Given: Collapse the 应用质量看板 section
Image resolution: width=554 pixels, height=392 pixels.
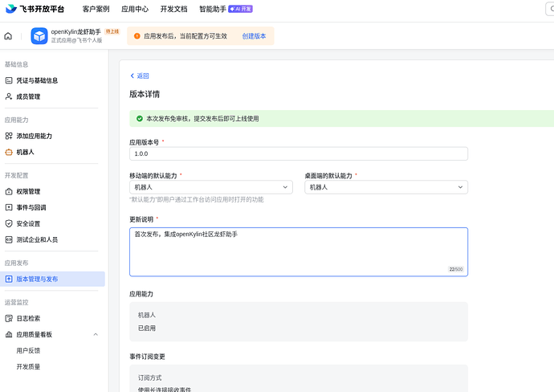Looking at the screenshot, I should tap(96, 334).
